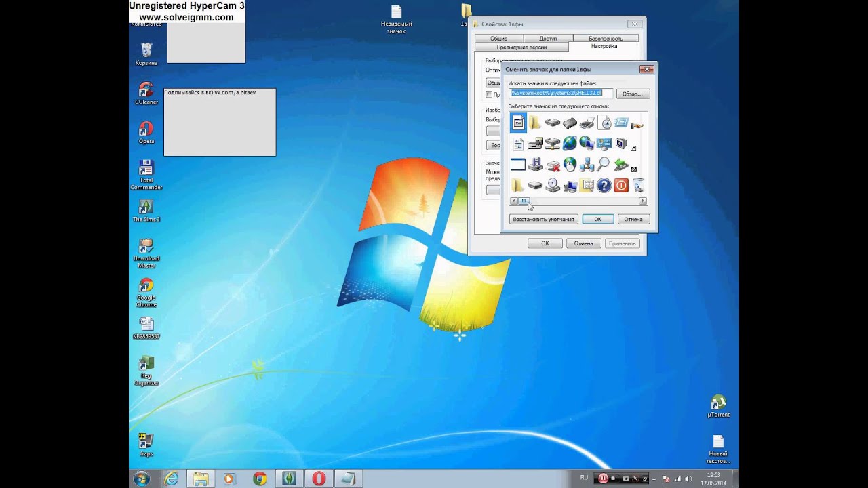Open the Предыдущие версии tab
The height and width of the screenshot is (488, 868).
pyautogui.click(x=521, y=47)
